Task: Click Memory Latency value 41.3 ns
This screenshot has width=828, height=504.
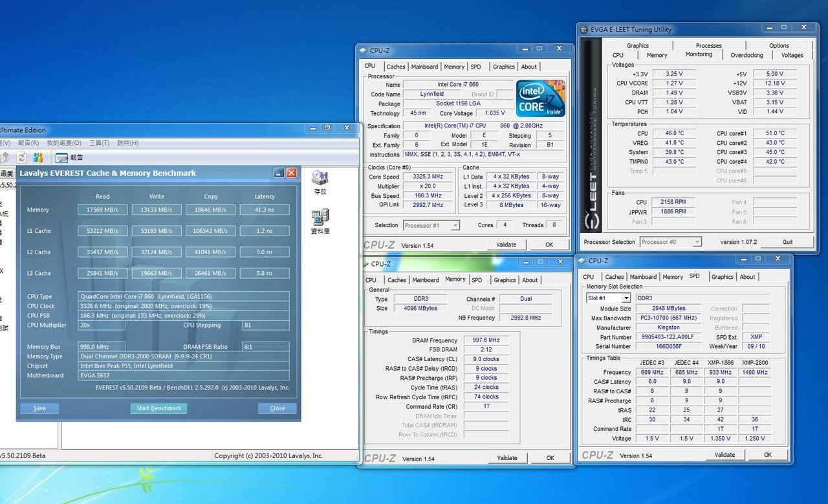Action: click(265, 210)
